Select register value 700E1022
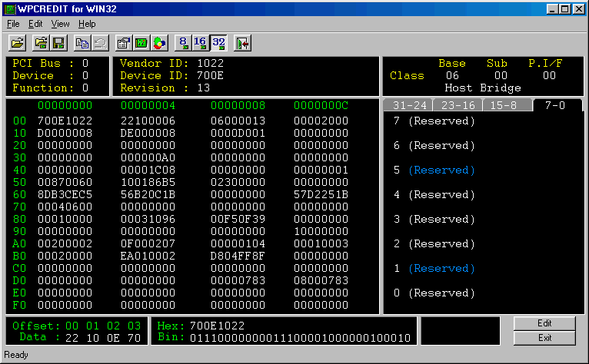589x364 pixels. [65, 121]
